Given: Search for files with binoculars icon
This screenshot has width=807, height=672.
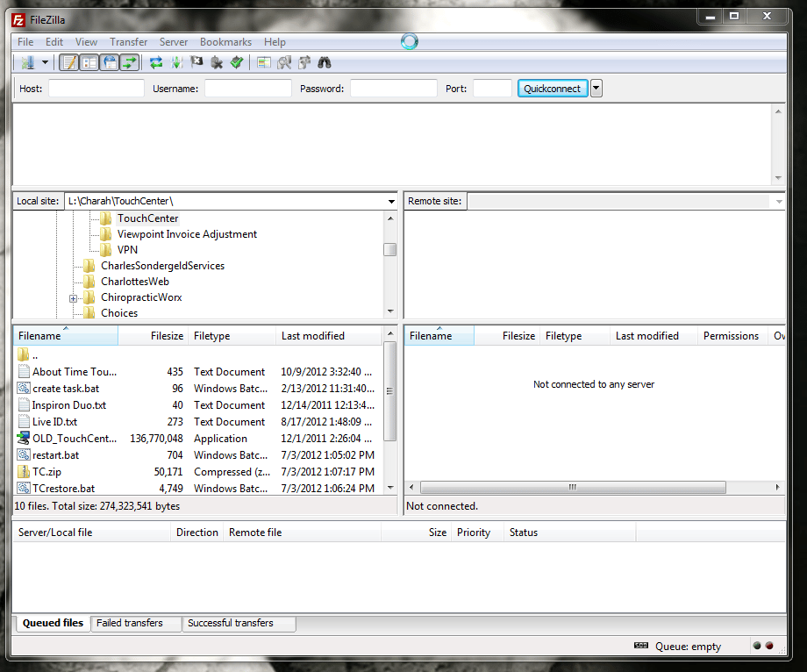Looking at the screenshot, I should [325, 63].
